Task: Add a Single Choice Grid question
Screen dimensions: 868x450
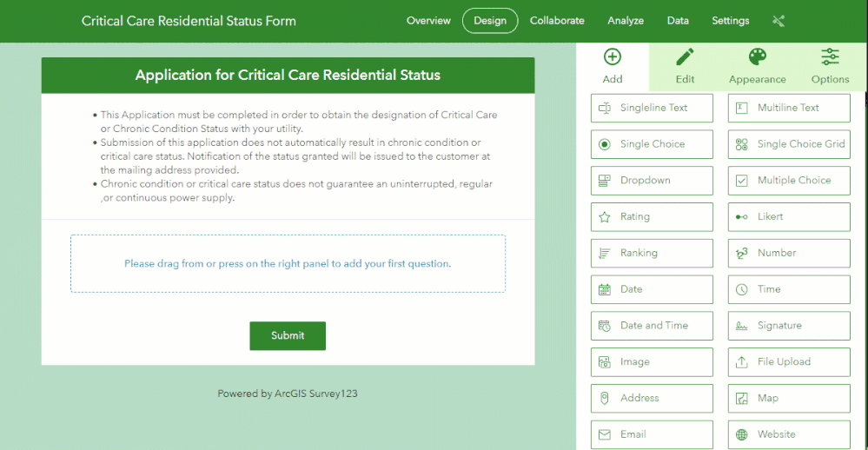Action: coord(789,144)
